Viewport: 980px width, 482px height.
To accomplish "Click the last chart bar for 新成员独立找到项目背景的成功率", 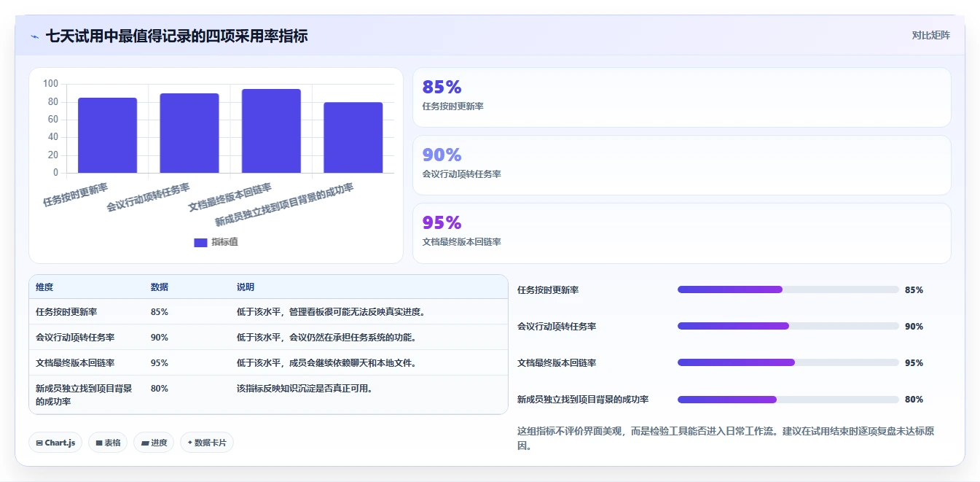I will (353, 138).
